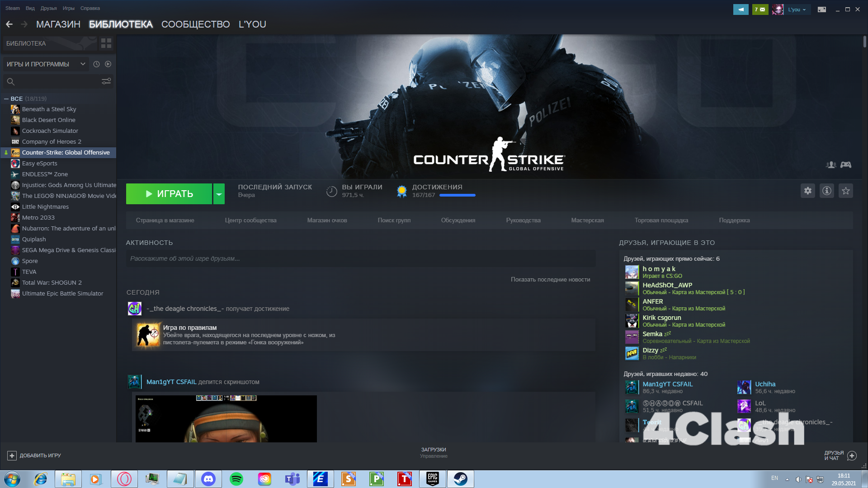Screen dimensions: 868x488
Task: Go back with the left arrow
Action: click(x=9, y=24)
